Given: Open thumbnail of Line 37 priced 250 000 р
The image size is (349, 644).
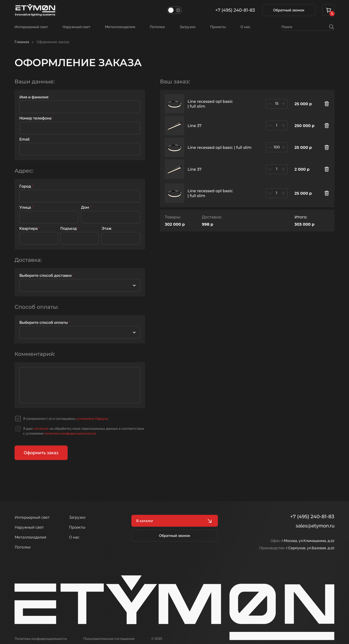Looking at the screenshot, I should tap(174, 126).
